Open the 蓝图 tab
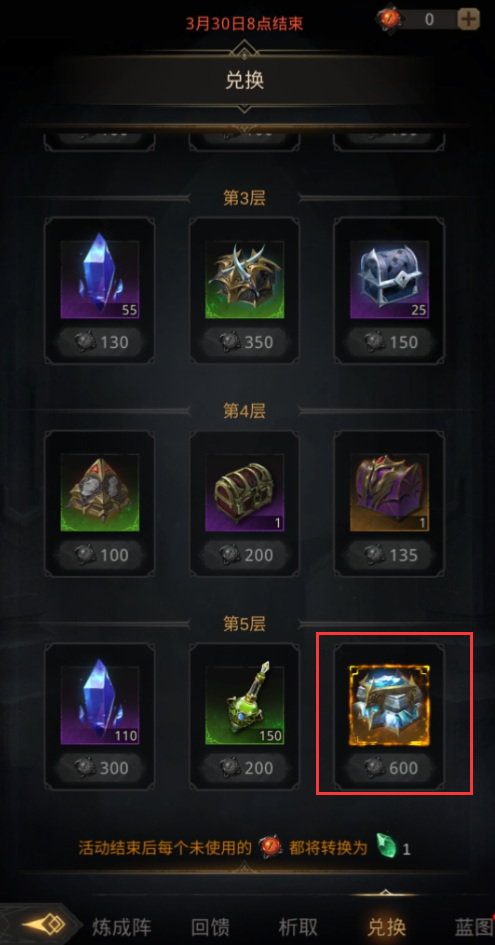The width and height of the screenshot is (495, 945). [474, 926]
